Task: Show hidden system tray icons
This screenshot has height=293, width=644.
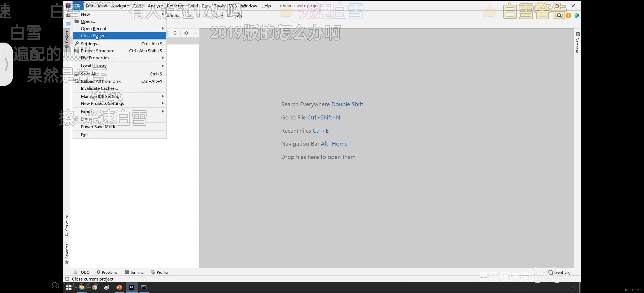Action: point(574,288)
